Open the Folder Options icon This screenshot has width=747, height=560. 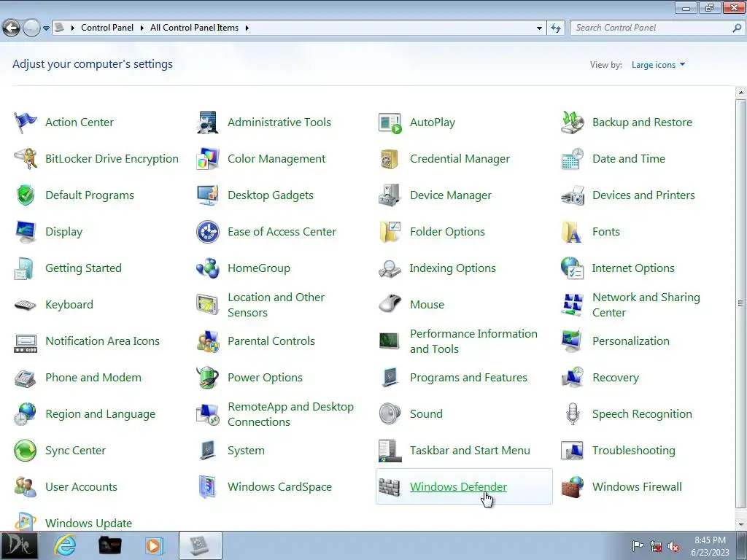390,232
